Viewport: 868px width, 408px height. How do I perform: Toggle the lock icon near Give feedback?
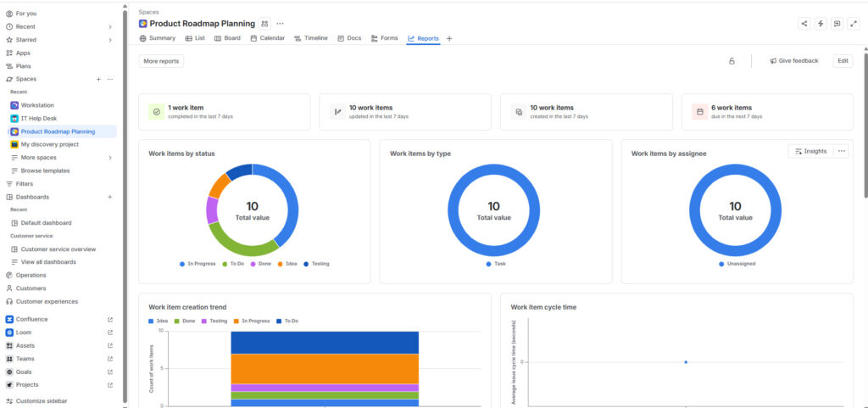[x=732, y=61]
